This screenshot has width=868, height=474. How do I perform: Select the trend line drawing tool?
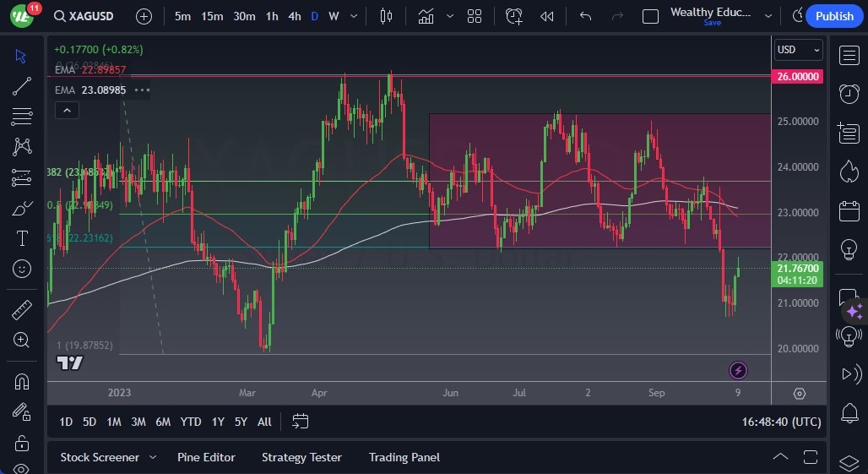coord(22,85)
